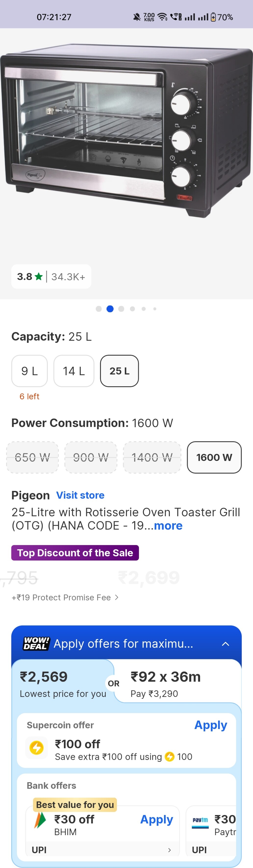Image resolution: width=253 pixels, height=868 pixels.
Task: Tap the WOW! DEAL badge icon
Action: tap(36, 643)
